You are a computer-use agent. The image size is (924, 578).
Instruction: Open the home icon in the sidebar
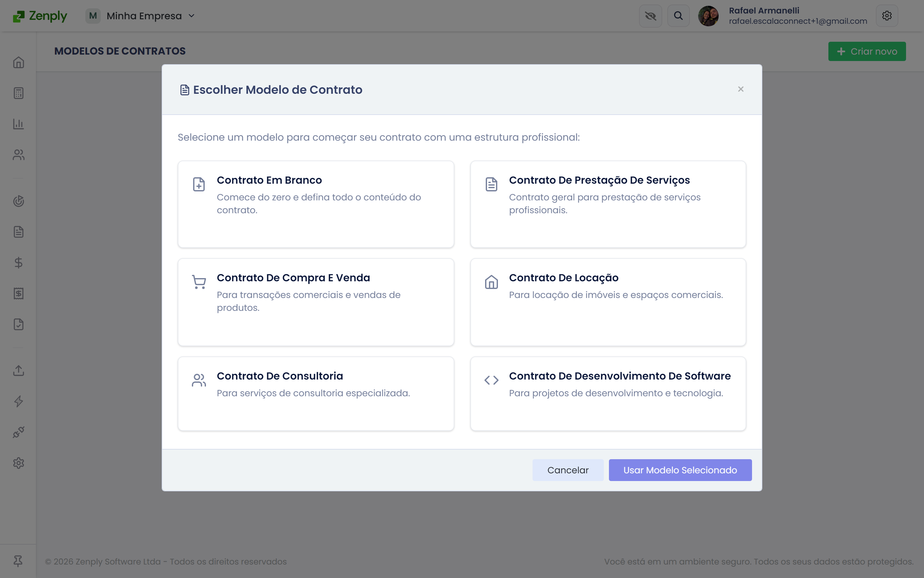pos(18,62)
